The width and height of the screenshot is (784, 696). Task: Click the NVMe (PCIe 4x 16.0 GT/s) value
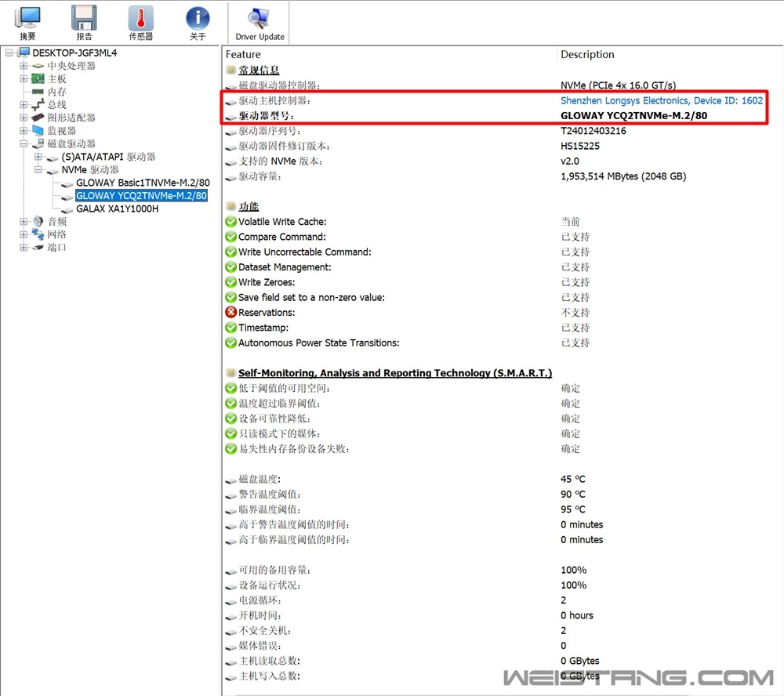click(618, 85)
